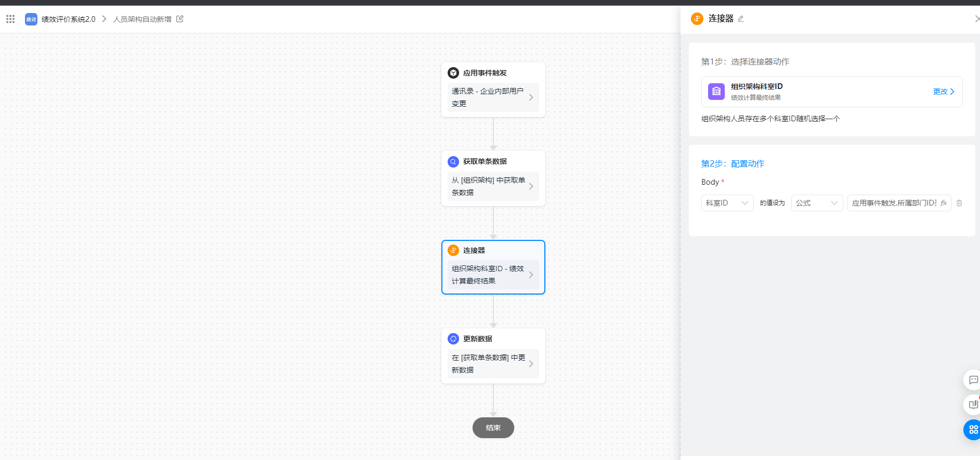Open the help manual floating icon

pos(973,404)
